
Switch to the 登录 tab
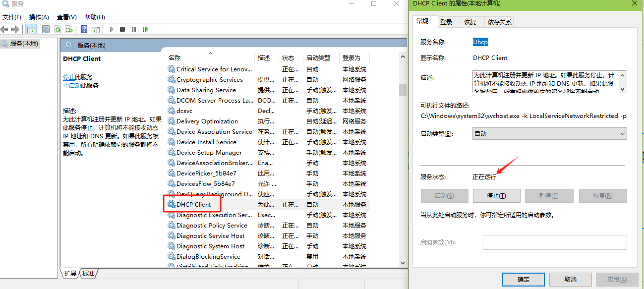[x=446, y=22]
